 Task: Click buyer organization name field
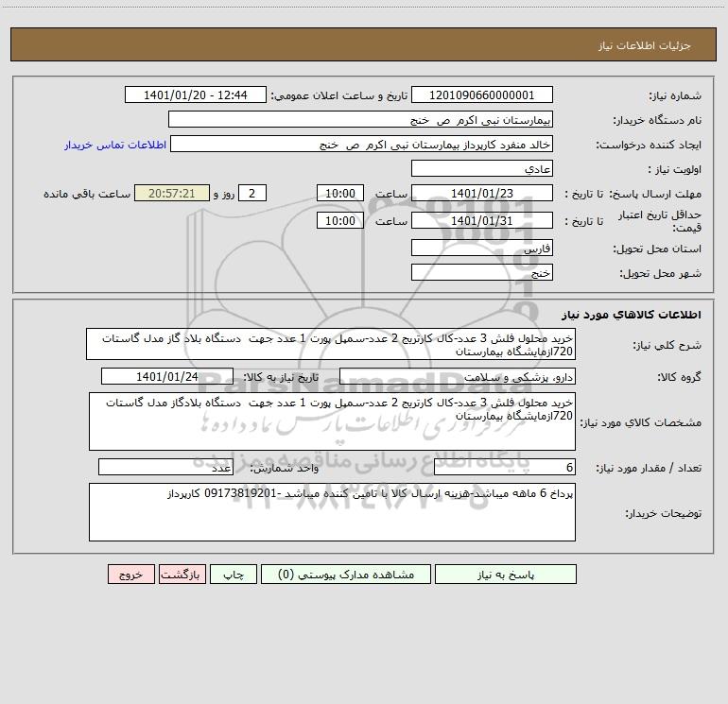tap(360, 119)
